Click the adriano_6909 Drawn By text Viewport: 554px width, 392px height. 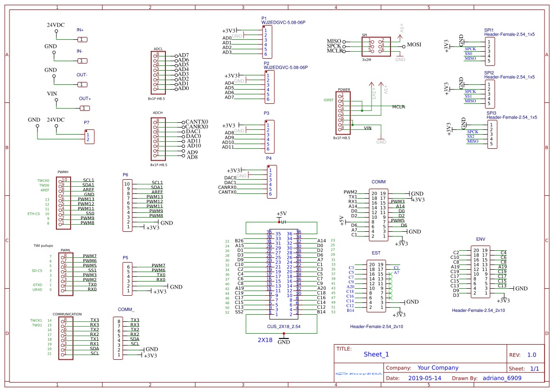pyautogui.click(x=502, y=378)
